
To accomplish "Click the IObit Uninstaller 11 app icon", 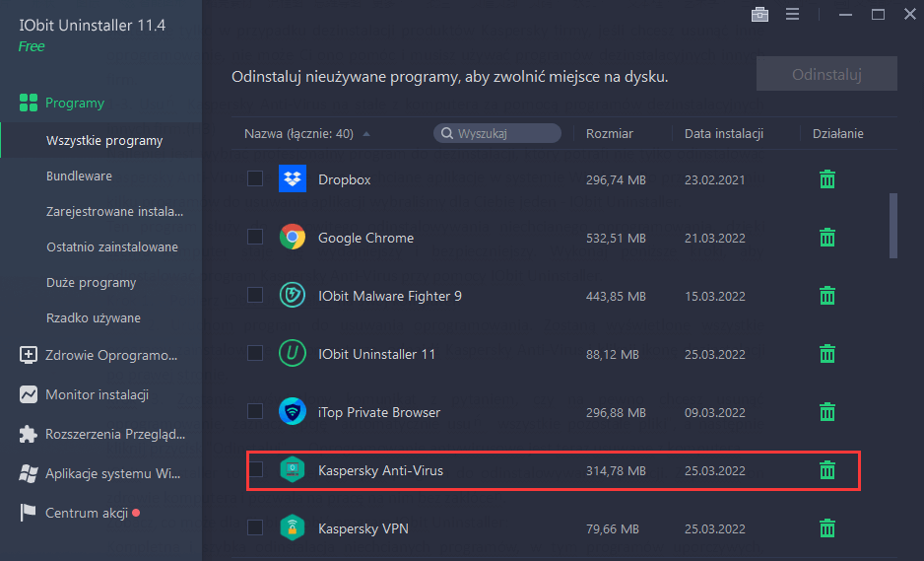I will coord(293,353).
